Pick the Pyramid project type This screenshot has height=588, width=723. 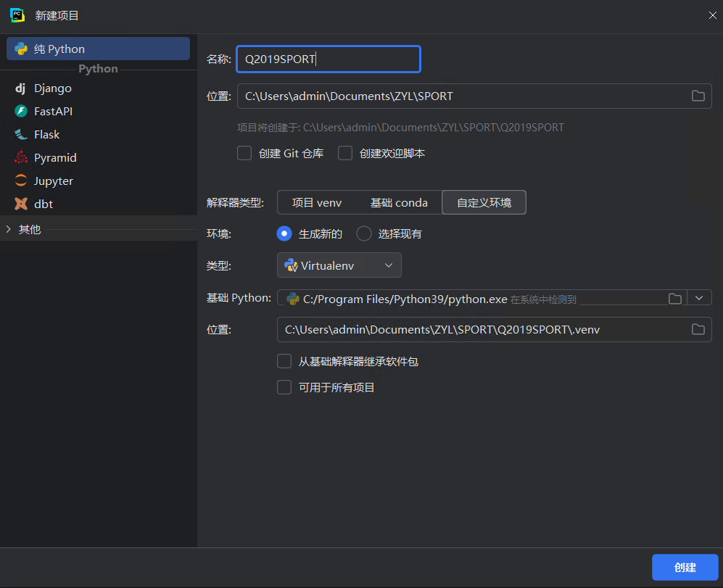(x=54, y=158)
